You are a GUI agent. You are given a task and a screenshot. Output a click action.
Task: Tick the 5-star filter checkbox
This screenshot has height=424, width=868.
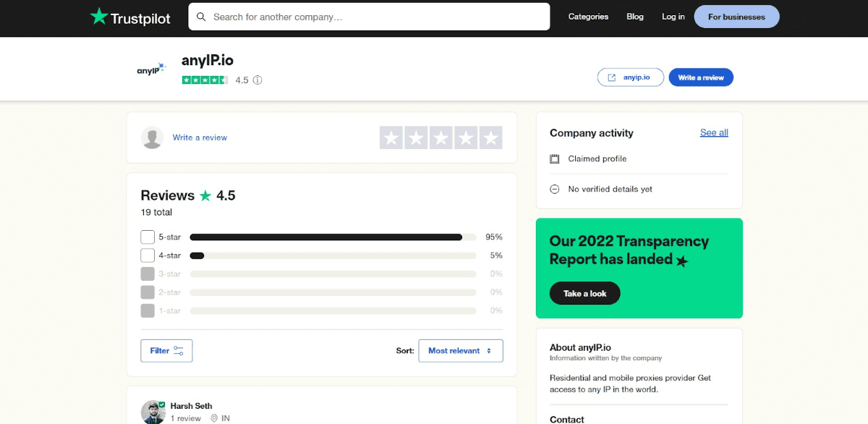(148, 237)
